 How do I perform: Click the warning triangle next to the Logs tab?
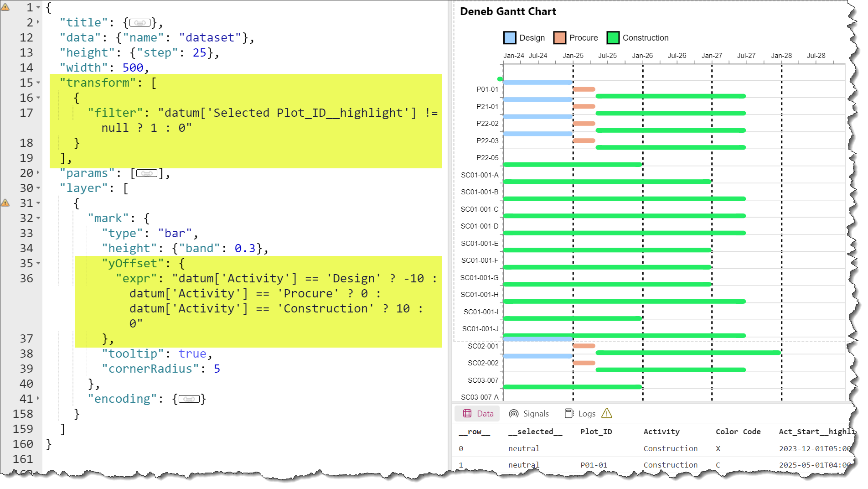(607, 414)
